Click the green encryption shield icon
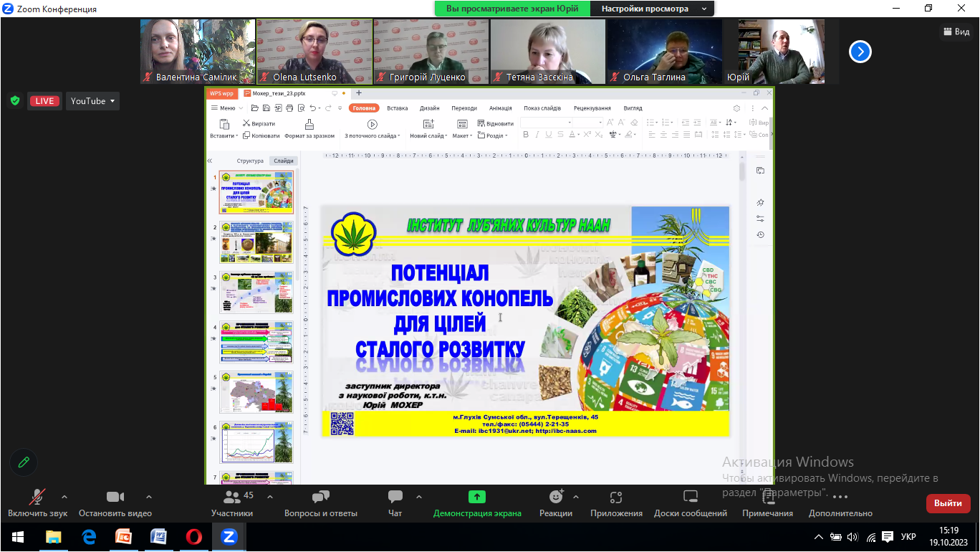 15,101
